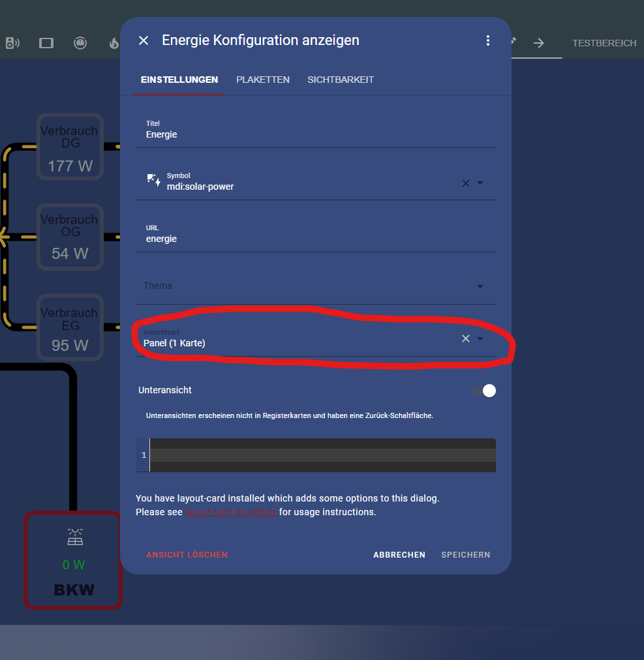Click the Verbrauch DG 177 W card
Viewport: 644px width, 660px height.
click(70, 147)
